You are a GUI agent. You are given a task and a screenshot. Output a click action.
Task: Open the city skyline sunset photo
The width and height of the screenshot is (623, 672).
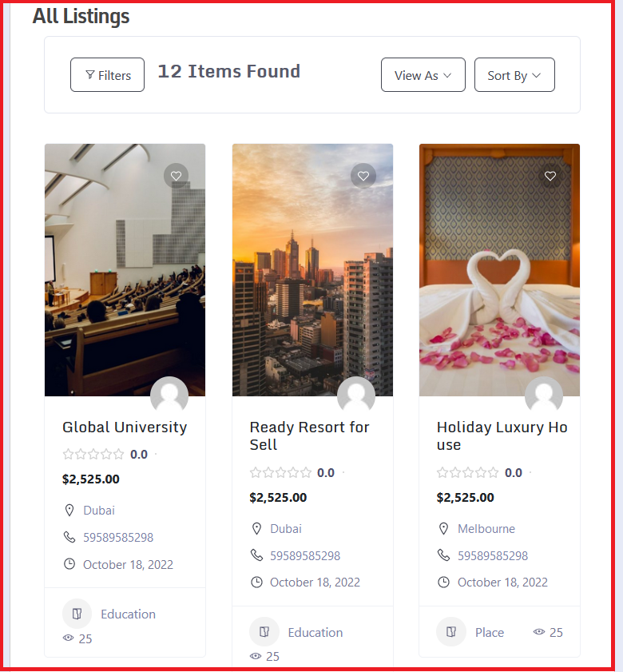click(312, 270)
